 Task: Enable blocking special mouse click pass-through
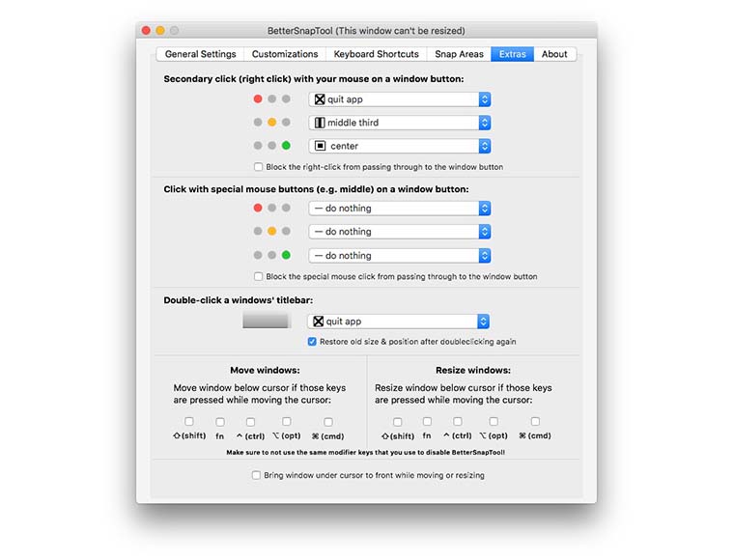point(258,276)
